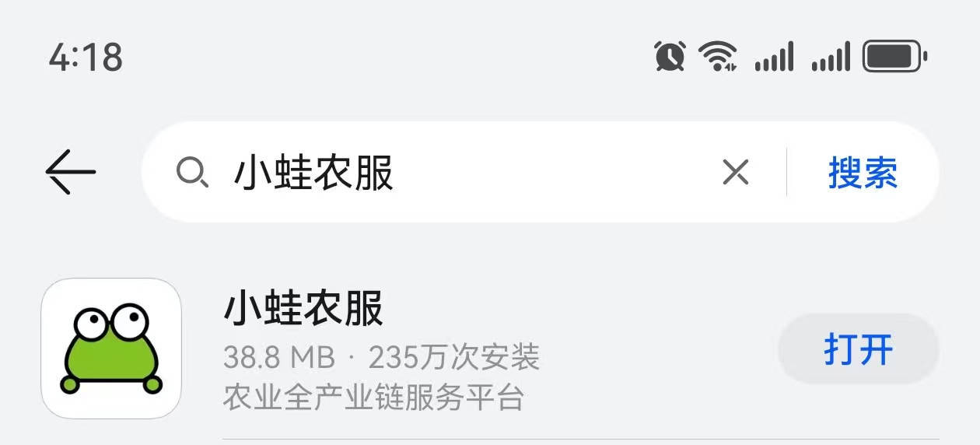Tap the separator line below the app result
The image size is (980, 445).
click(x=581, y=440)
